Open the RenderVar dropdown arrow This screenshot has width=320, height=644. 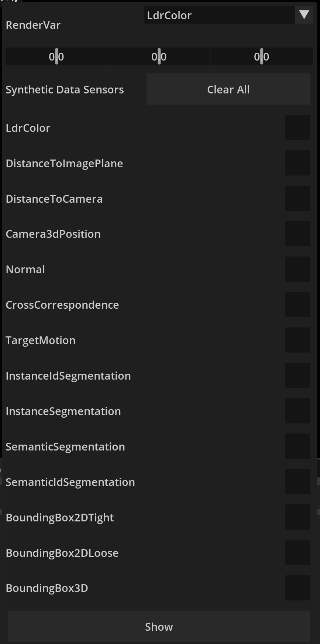(x=304, y=15)
